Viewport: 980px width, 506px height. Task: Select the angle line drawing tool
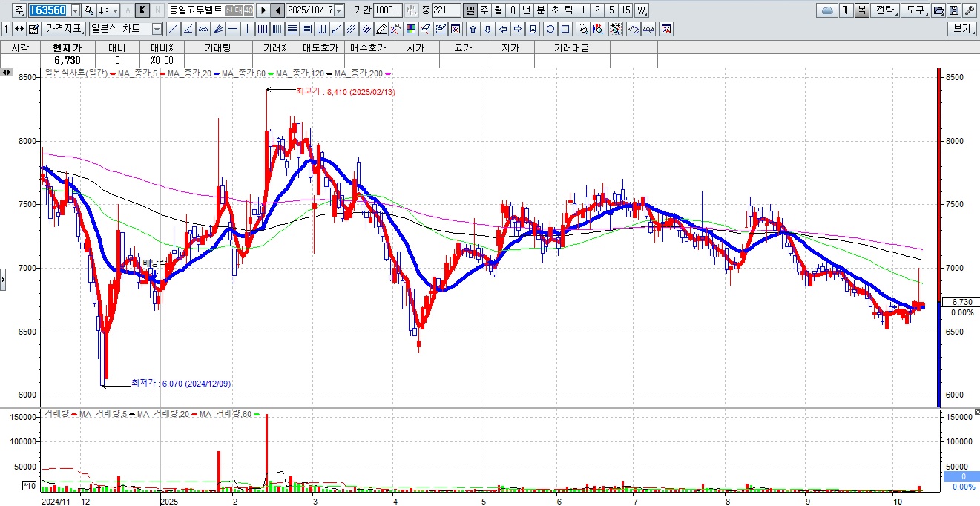click(x=188, y=29)
